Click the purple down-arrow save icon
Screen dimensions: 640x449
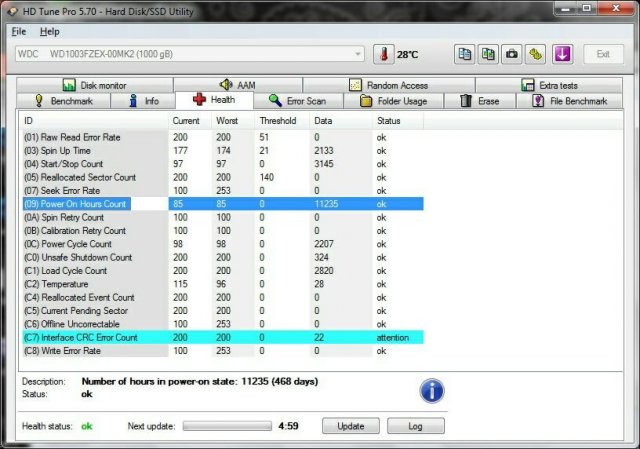pos(561,54)
